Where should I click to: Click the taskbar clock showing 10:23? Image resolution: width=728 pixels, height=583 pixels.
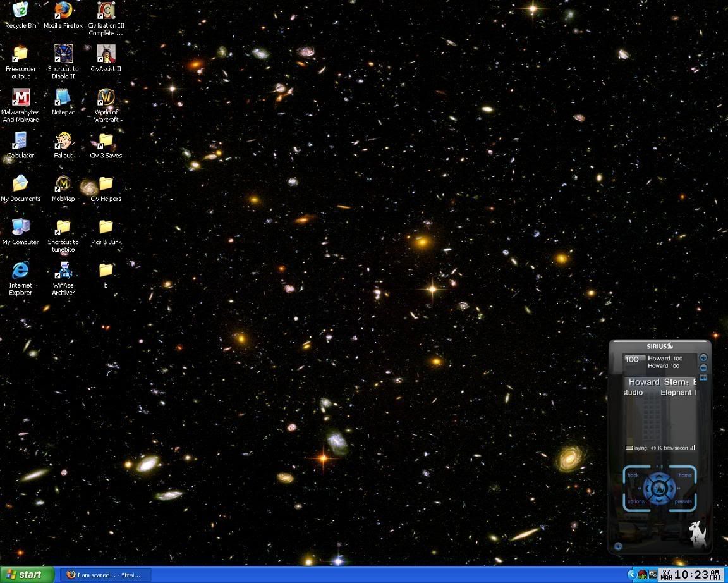[x=691, y=575]
